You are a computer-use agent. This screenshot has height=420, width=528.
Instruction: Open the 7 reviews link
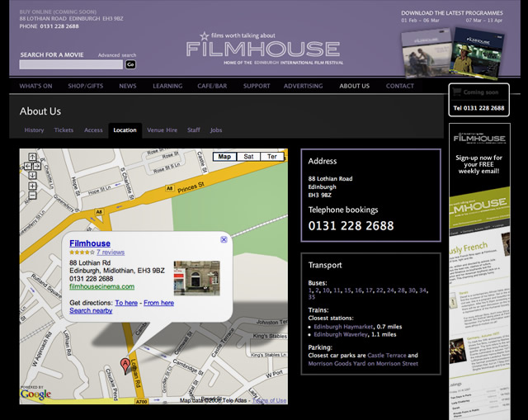111,252
